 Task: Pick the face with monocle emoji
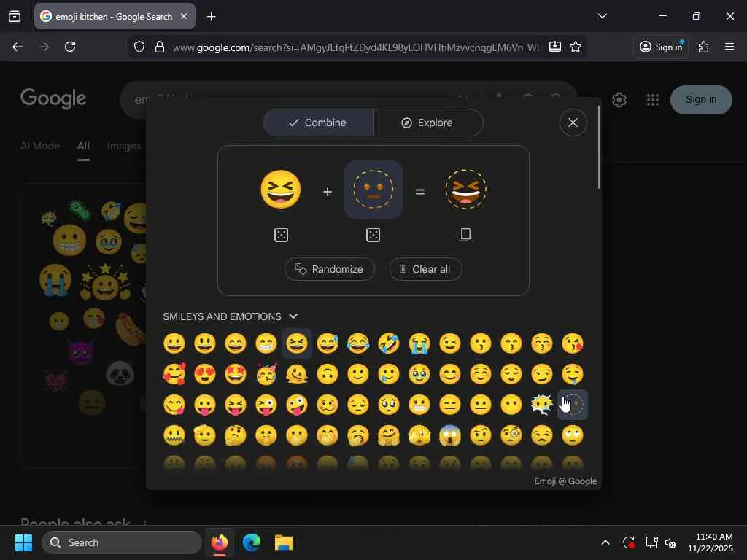[511, 435]
